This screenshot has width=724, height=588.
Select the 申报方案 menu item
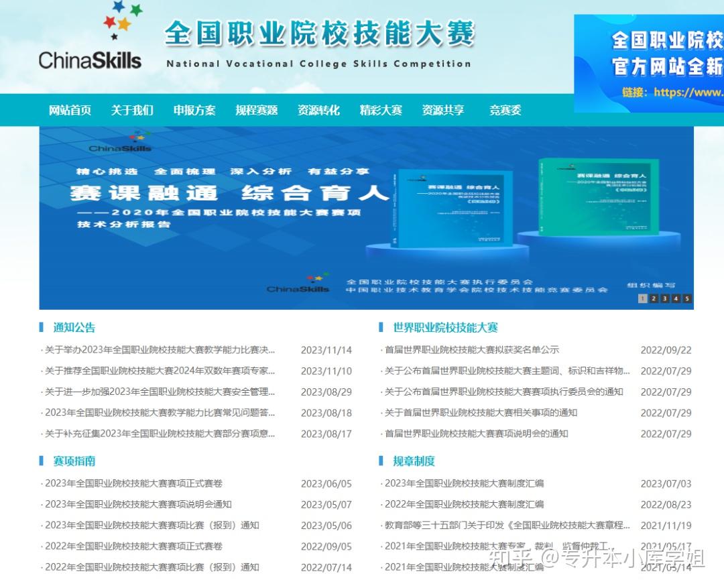click(x=194, y=110)
